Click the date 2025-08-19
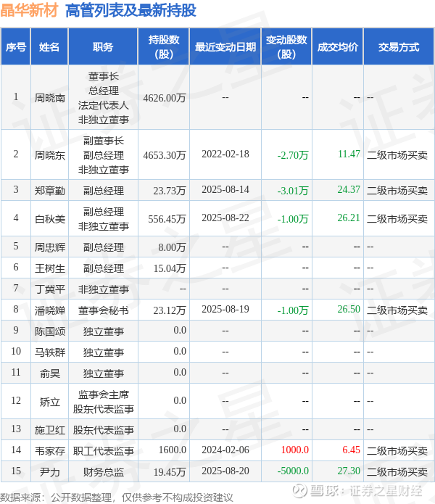The image size is (435, 504). (x=225, y=309)
